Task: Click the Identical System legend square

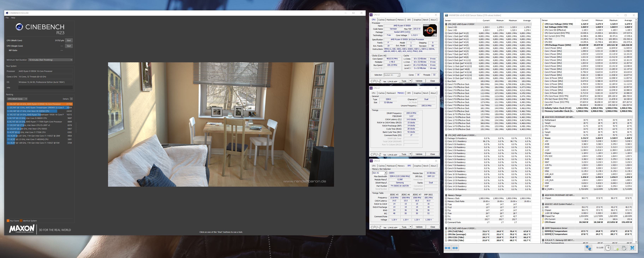Action: tap(21, 221)
